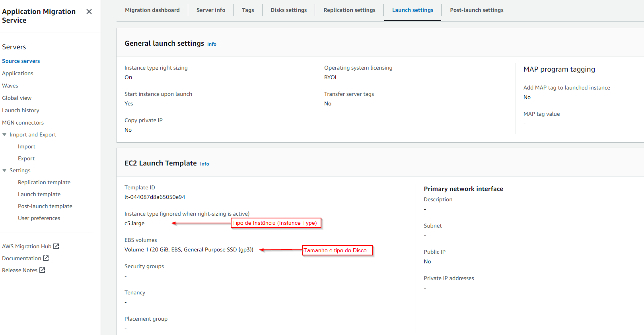This screenshot has width=644, height=335.
Task: Navigate to Source servers in sidebar
Action: [x=21, y=61]
